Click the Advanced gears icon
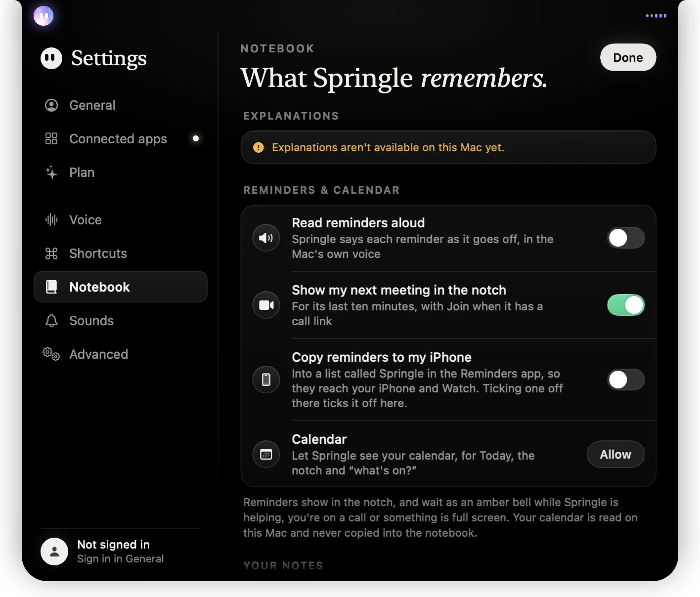 [51, 354]
